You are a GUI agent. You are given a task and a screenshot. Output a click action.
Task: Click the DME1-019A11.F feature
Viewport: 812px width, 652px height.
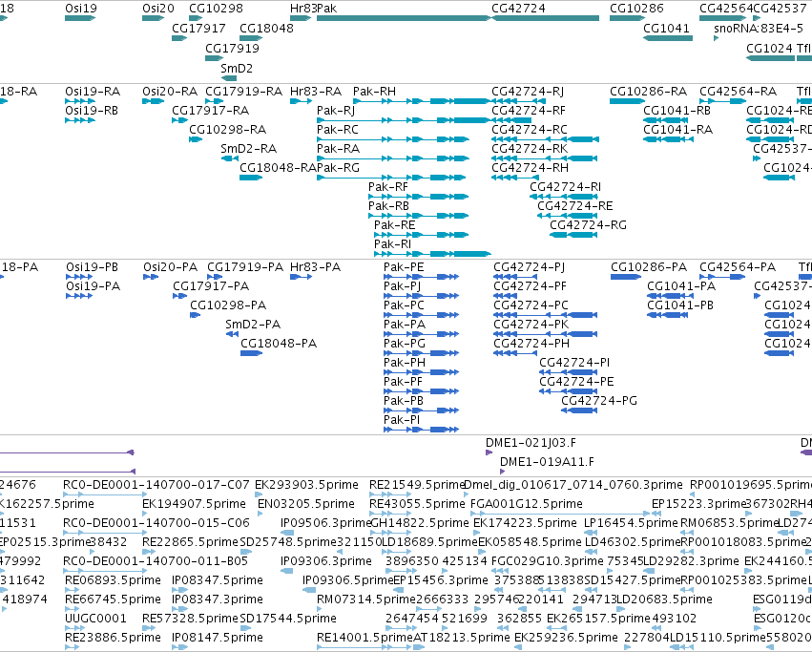coord(502,472)
